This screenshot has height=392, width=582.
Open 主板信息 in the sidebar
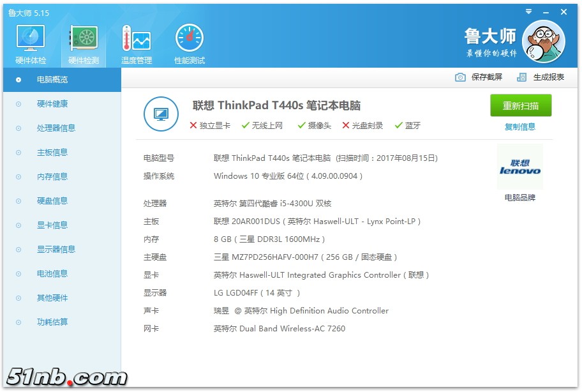(x=62, y=153)
